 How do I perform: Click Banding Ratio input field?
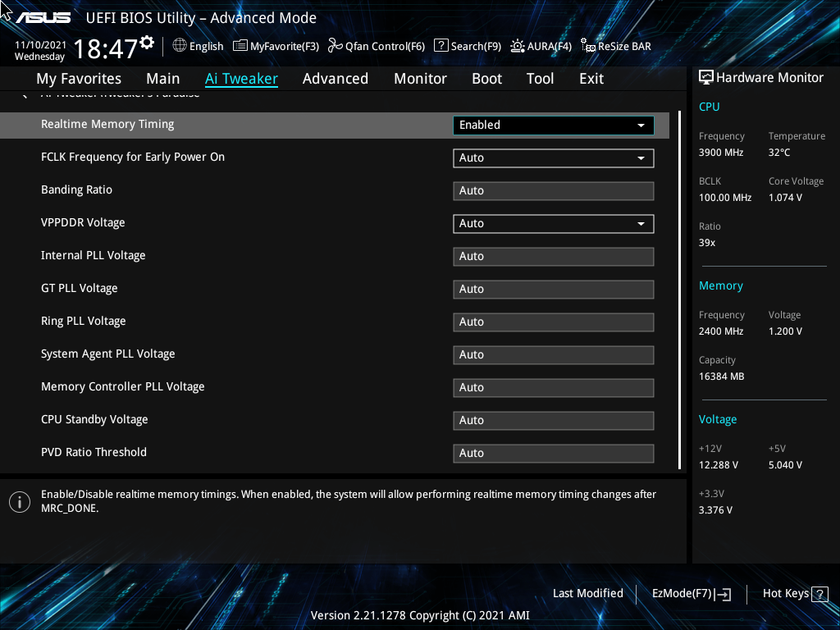coord(554,190)
